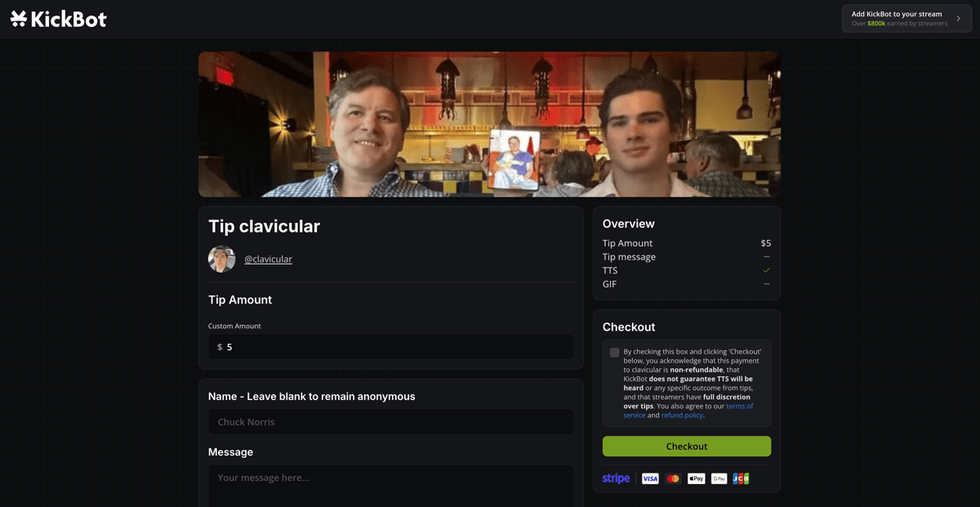
Task: Click the clavicular profile avatar thumbnail
Action: tap(222, 258)
